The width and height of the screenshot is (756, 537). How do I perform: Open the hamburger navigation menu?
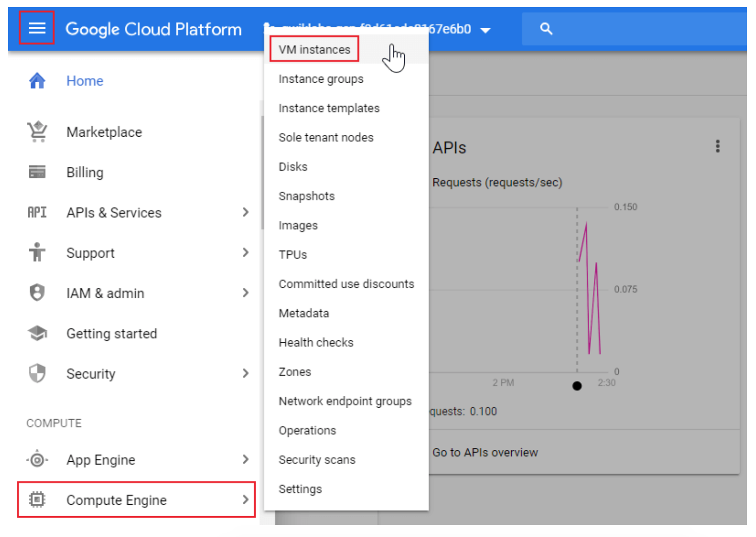click(37, 28)
